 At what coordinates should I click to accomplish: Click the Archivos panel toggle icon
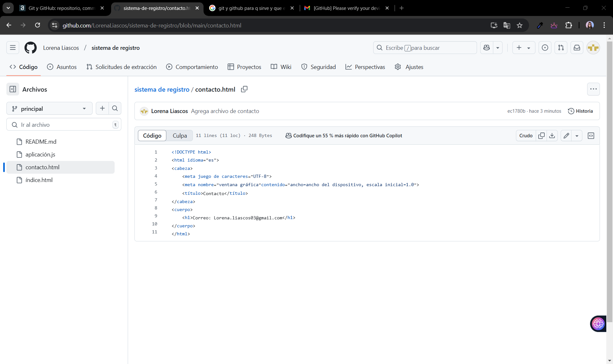[12, 89]
